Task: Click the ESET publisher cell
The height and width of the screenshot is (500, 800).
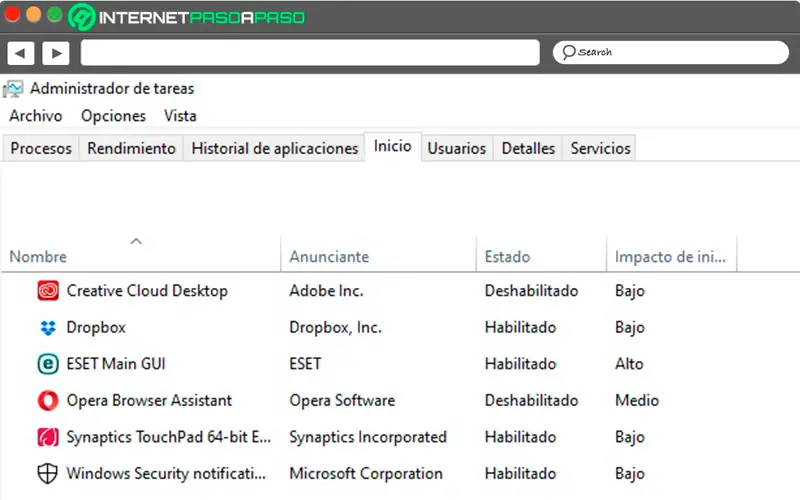Action: pos(305,364)
